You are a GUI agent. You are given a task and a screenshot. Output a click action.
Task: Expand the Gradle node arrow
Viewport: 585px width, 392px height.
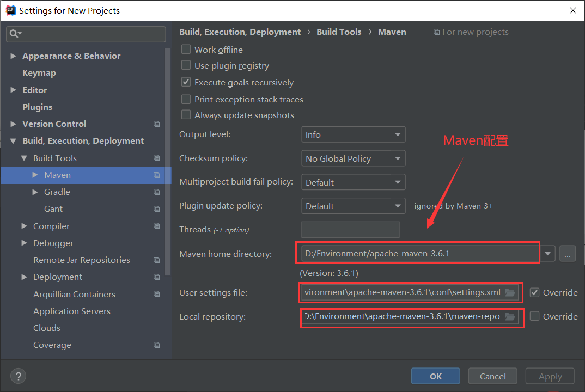pyautogui.click(x=35, y=192)
